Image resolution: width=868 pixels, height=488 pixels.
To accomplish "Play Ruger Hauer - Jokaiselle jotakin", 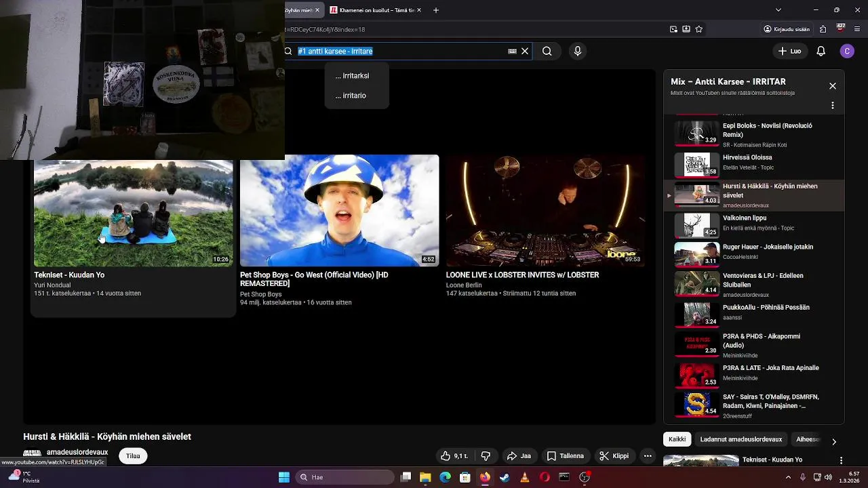I will (x=753, y=253).
